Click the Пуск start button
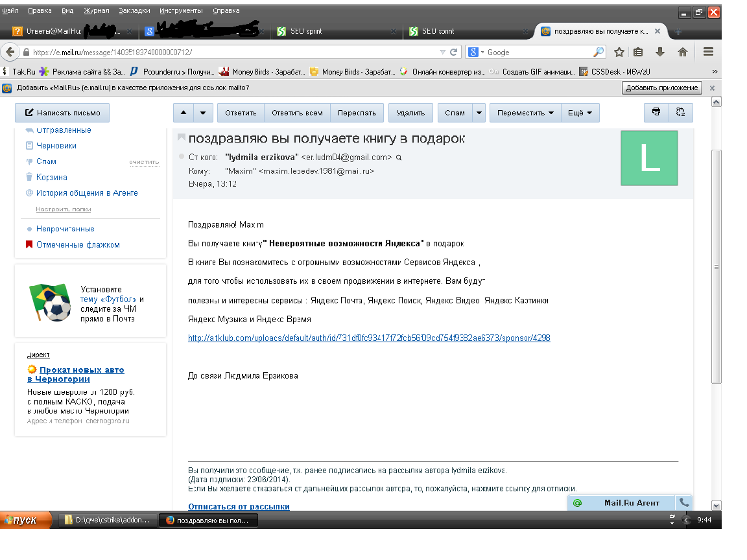 pos(25,520)
